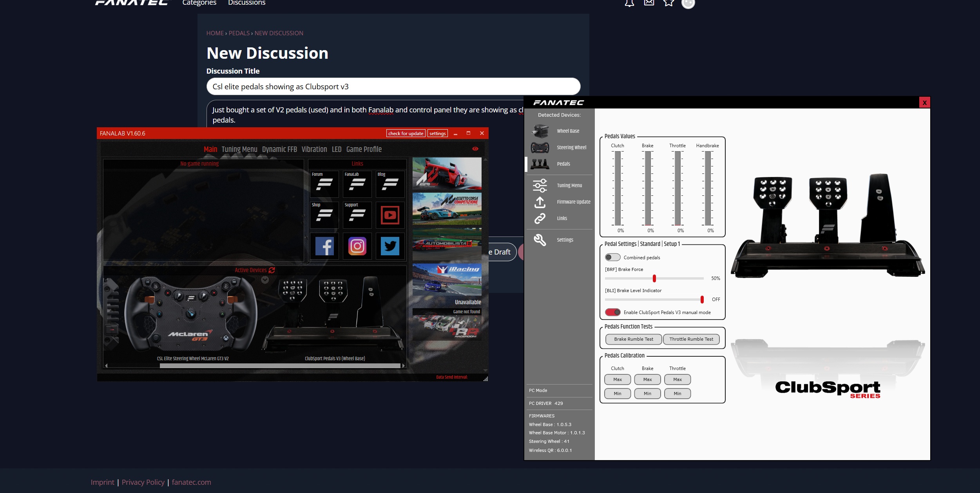The image size is (980, 493).
Task: Expand the steering wheel device dropdown arrow
Action: pos(265,280)
